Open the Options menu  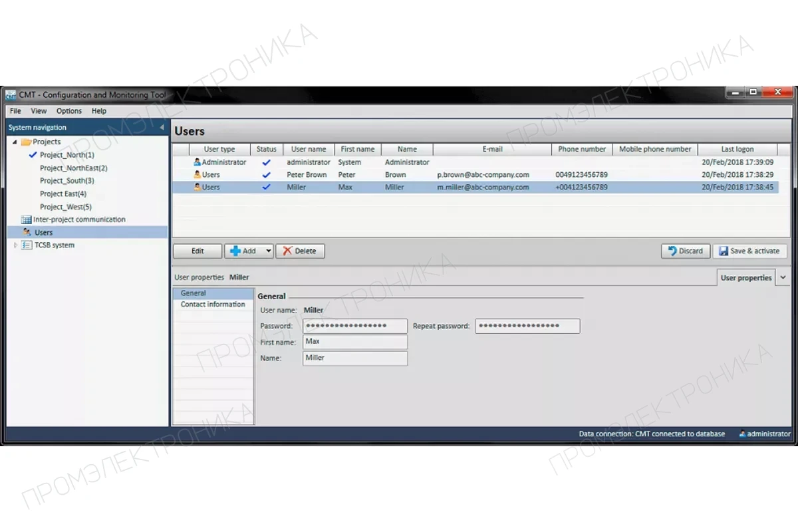pyautogui.click(x=69, y=111)
